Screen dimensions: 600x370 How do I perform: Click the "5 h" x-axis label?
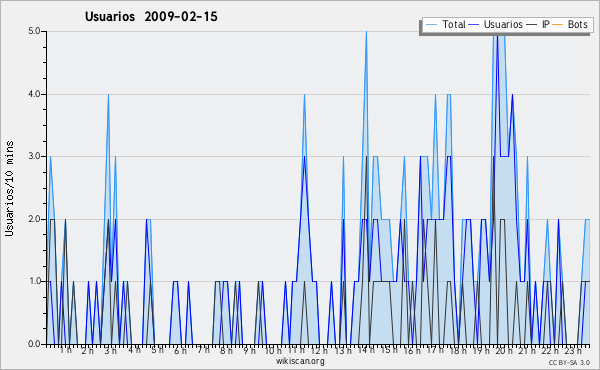157,350
